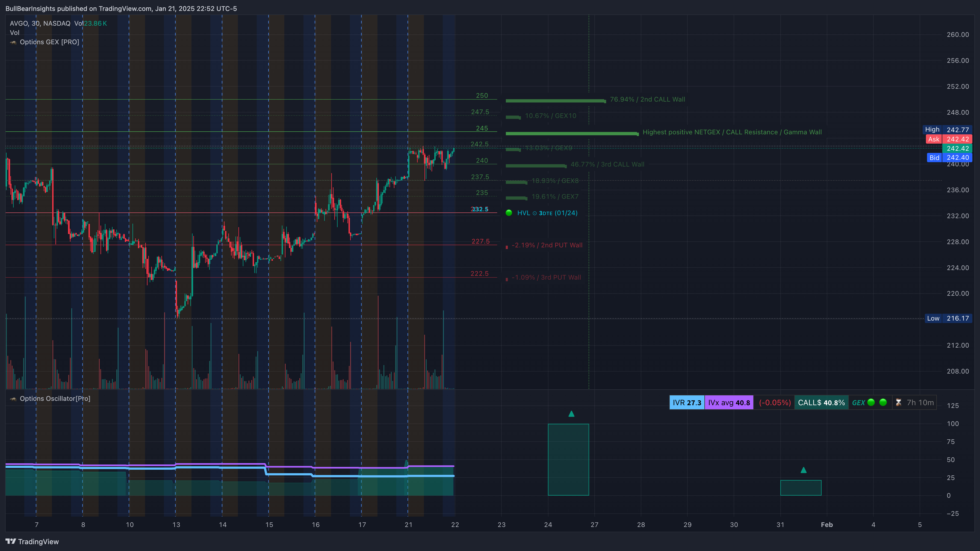Select the Options GEX [PRO] indicator label
This screenshot has width=980, height=551.
(x=49, y=42)
